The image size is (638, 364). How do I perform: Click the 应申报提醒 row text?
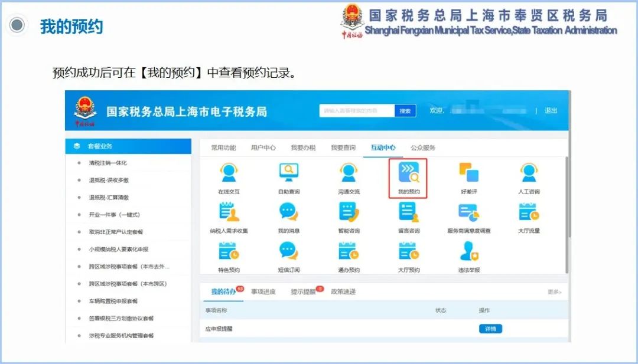[219, 329]
